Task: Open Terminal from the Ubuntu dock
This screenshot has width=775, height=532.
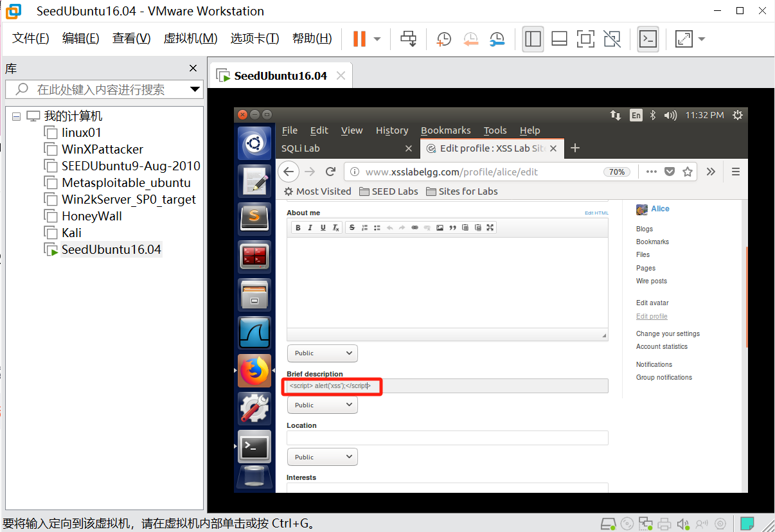Action: pos(254,447)
